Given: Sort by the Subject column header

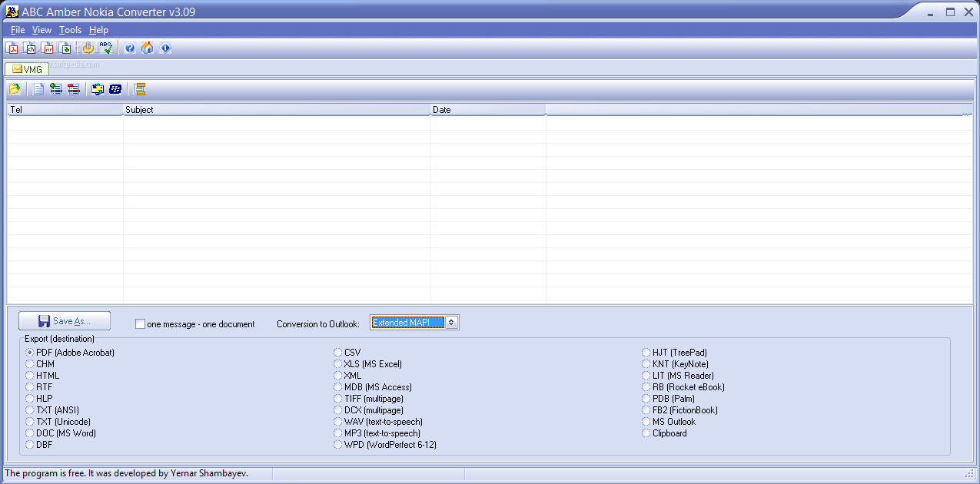Looking at the screenshot, I should point(277,110).
